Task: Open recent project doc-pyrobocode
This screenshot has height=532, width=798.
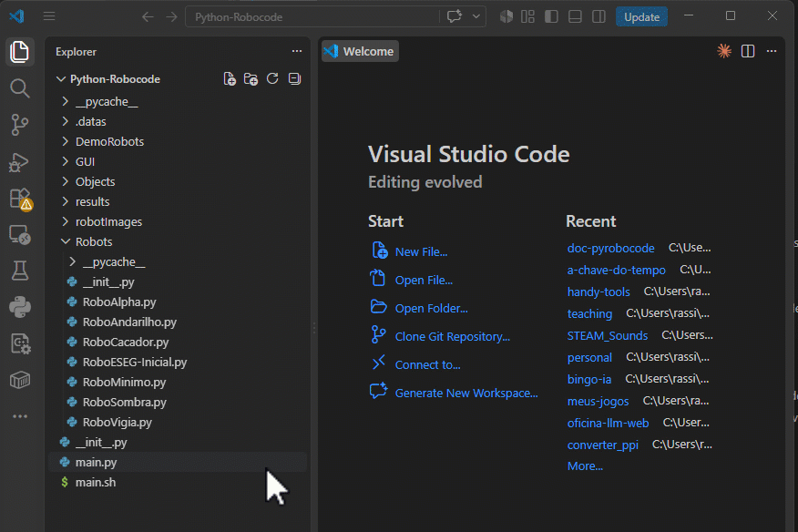Action: click(610, 248)
